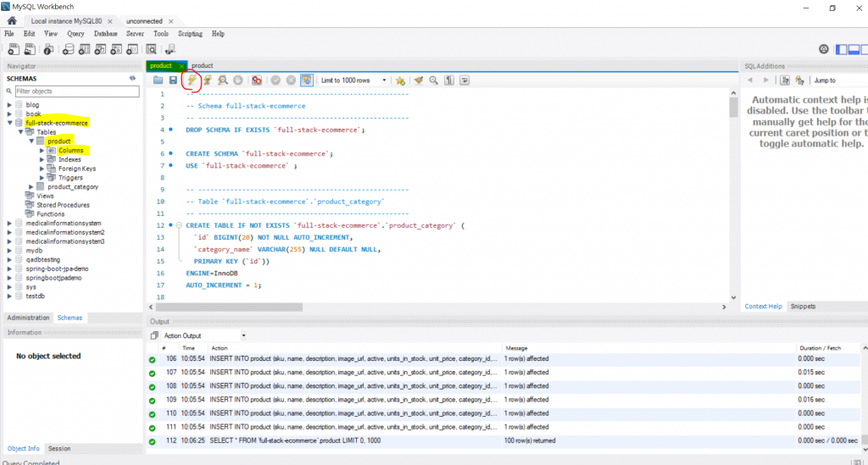Open the search table data tool

pos(151,49)
